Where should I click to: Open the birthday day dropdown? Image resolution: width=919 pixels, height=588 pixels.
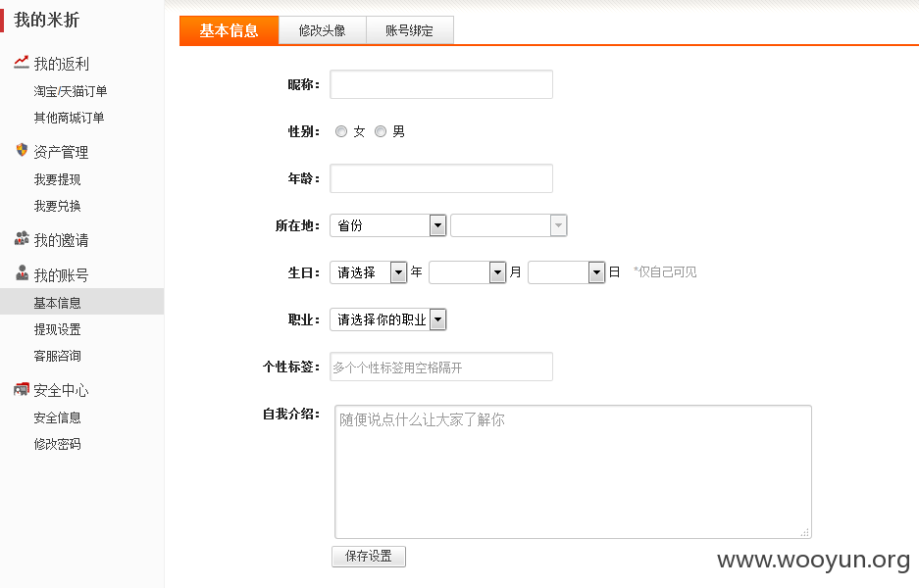pyautogui.click(x=566, y=272)
